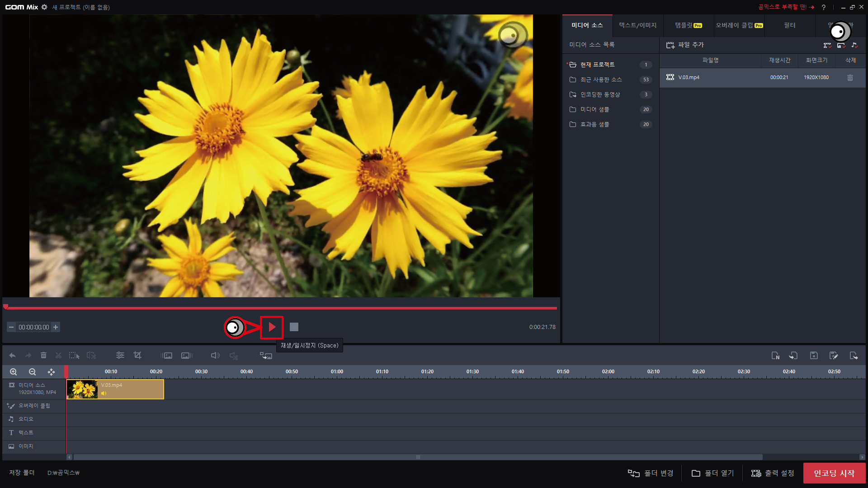
Task: Expand the 미디어 샘플 folder
Action: point(594,109)
